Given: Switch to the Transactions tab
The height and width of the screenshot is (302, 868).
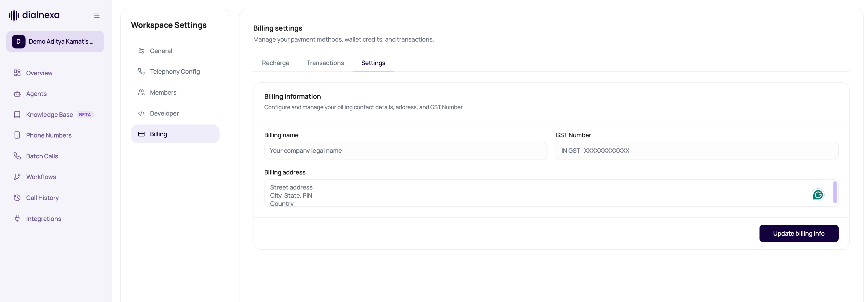Looking at the screenshot, I should [x=325, y=63].
